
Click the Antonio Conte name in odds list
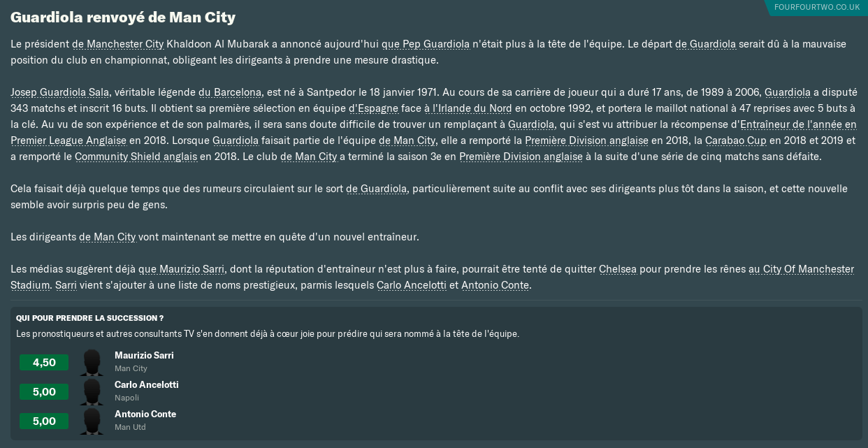pyautogui.click(x=145, y=414)
